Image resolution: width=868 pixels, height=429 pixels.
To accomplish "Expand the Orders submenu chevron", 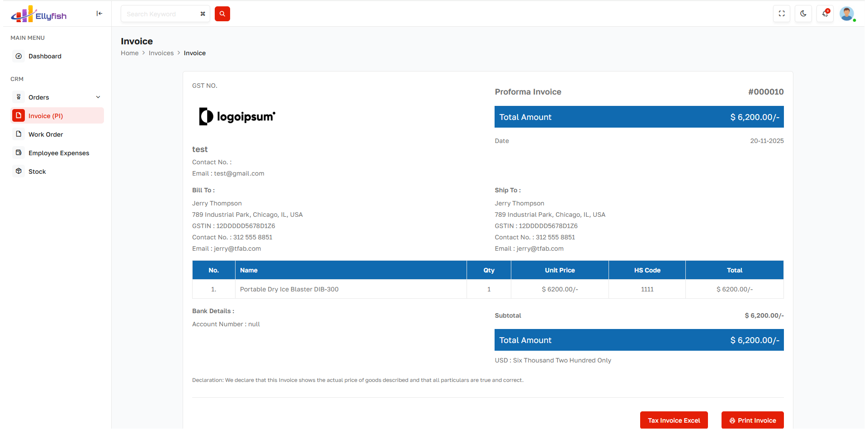I will [x=98, y=97].
